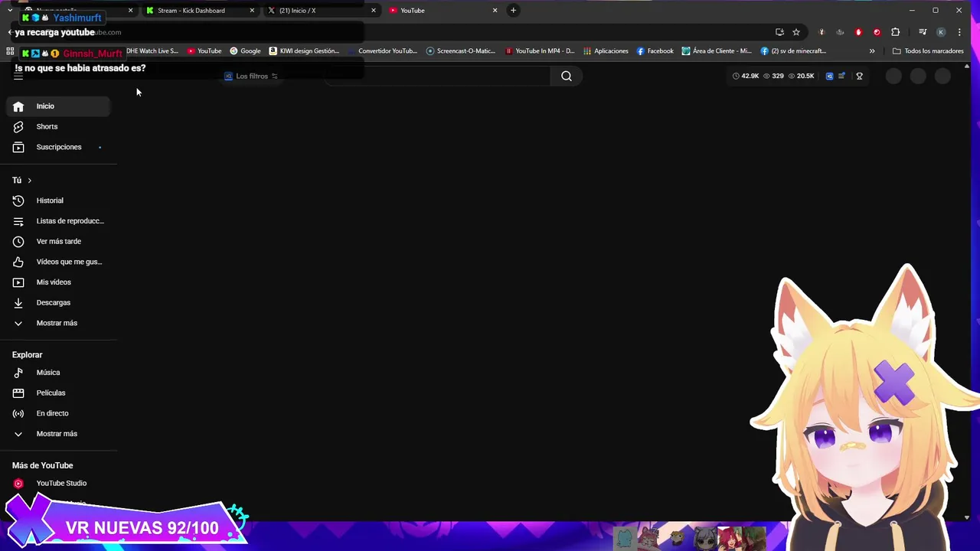
Task: Open Vídeos que me gustan
Action: (x=58, y=262)
